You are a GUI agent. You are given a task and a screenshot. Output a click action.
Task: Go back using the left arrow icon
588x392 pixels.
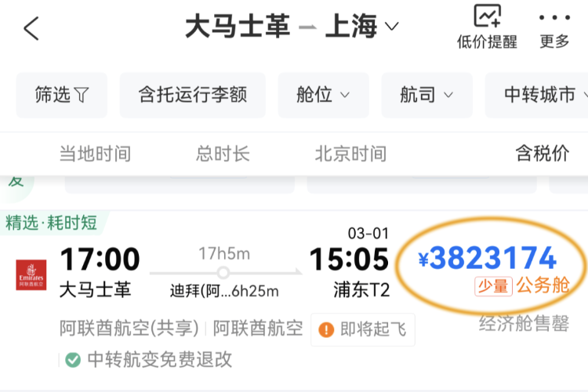[x=31, y=27]
